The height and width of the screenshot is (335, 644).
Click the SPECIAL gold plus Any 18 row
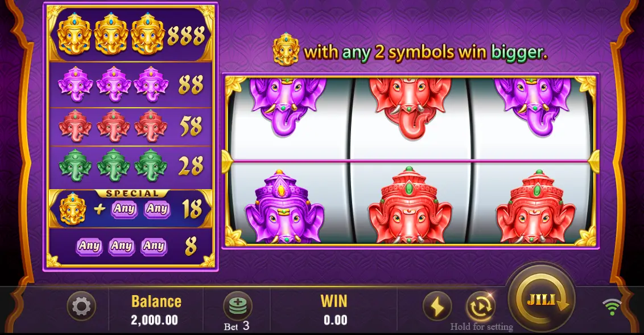[x=131, y=209]
